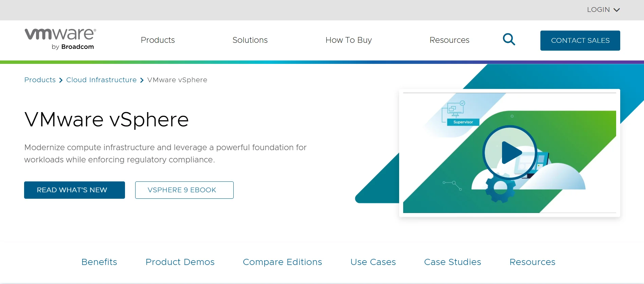Open the Products navigation menu
644x284 pixels.
coord(158,40)
